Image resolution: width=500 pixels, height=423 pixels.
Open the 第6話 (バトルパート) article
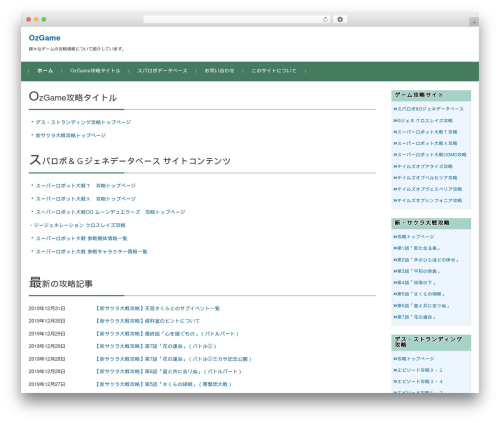pos(168,371)
